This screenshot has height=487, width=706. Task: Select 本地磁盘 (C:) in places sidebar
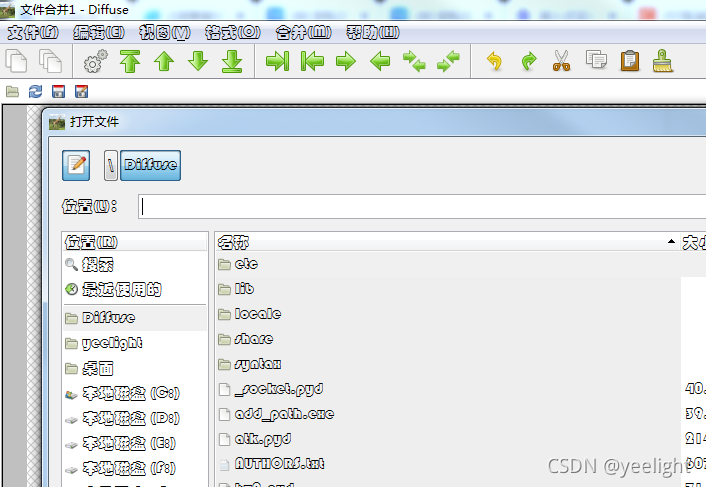tap(135, 394)
